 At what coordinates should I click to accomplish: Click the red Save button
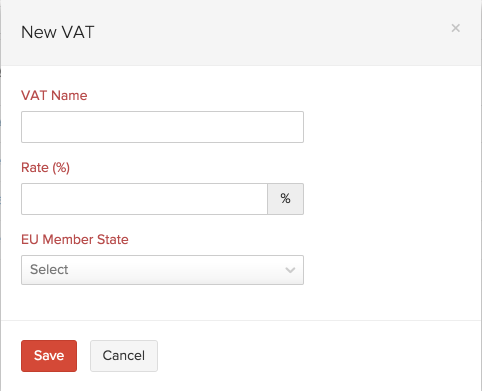pos(49,356)
